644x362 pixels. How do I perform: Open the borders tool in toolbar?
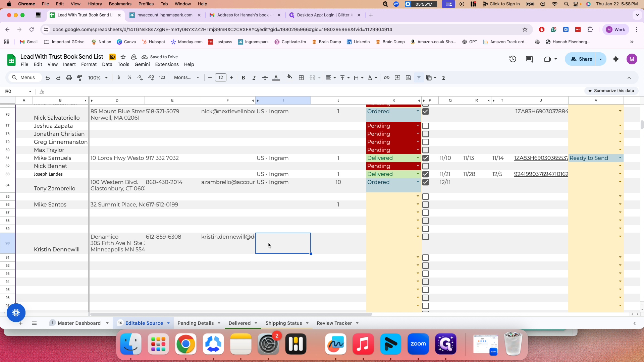[301, 78]
